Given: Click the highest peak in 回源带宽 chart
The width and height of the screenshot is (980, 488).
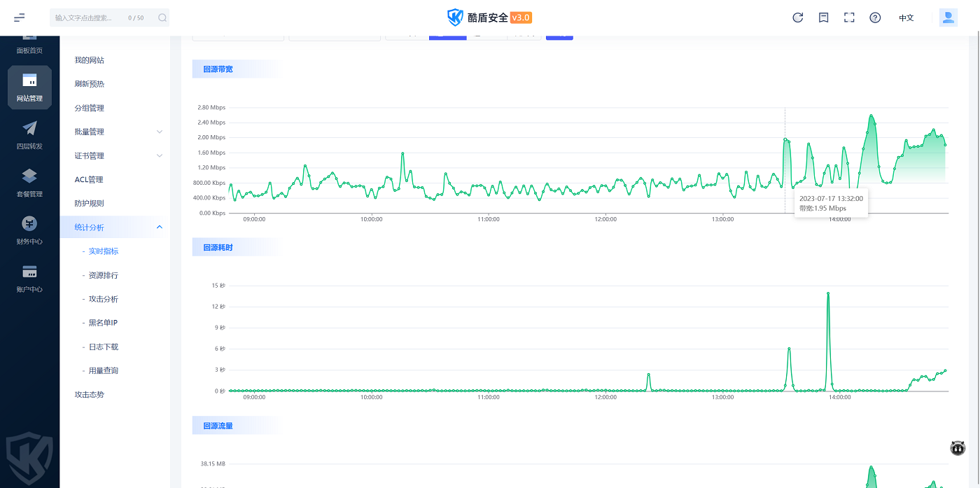Looking at the screenshot, I should coord(871,116).
